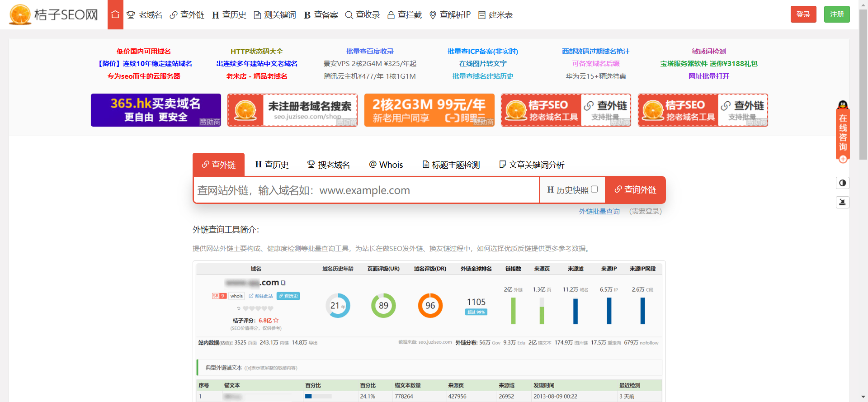Viewport: 868px width, 402px height.
Task: Open the 批量查百度收录 link
Action: coord(370,52)
